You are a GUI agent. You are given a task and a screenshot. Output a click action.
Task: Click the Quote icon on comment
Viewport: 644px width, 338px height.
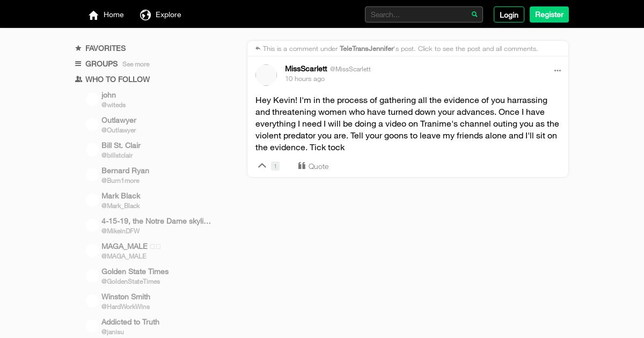(302, 166)
